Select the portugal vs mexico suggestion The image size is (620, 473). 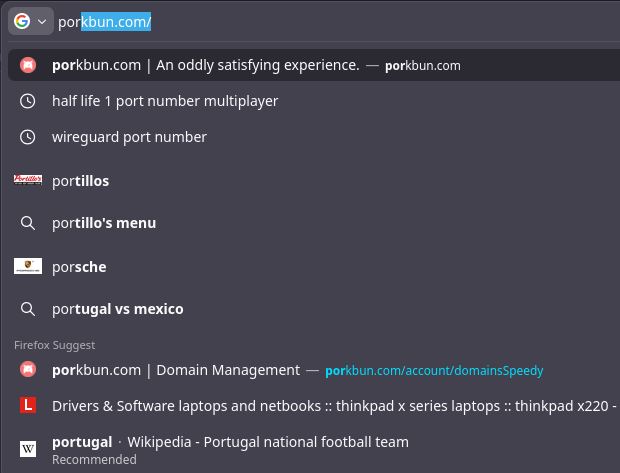[118, 309]
